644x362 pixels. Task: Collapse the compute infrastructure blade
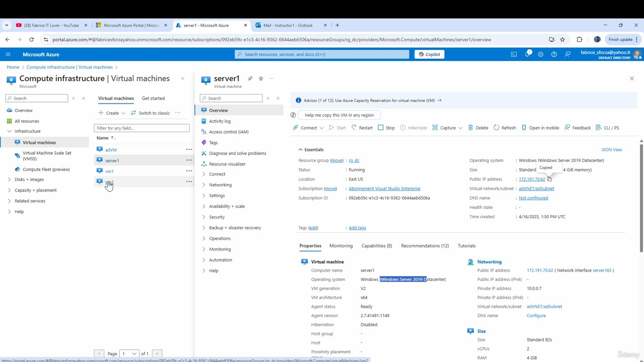click(183, 78)
